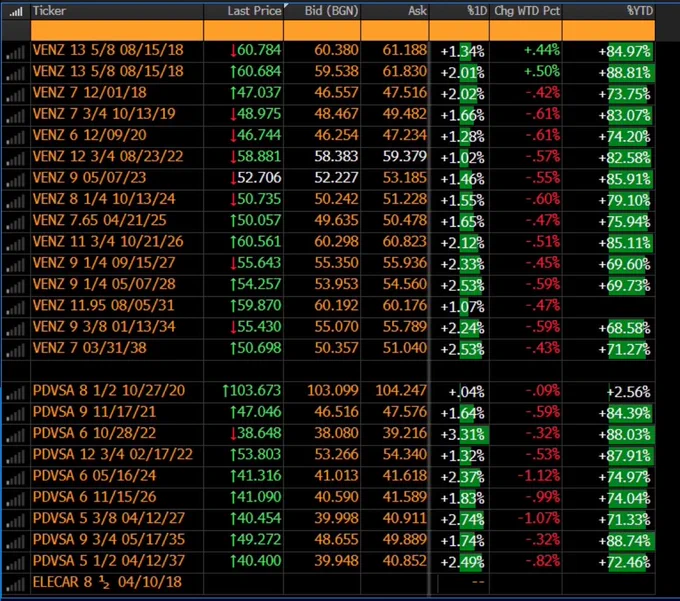The height and width of the screenshot is (601, 680).
Task: Click the Chg WTD Pct column header
Action: [526, 11]
